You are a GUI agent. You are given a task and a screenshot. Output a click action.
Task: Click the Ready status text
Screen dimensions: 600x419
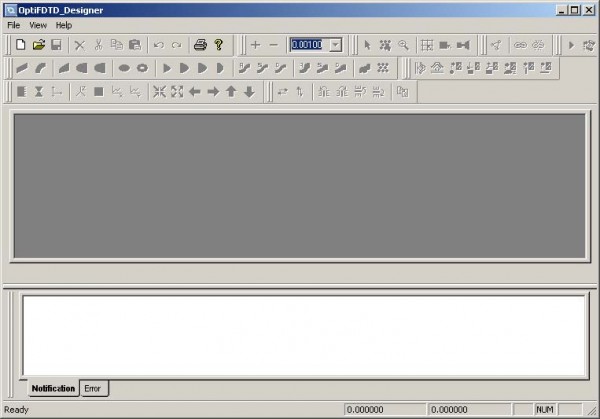point(16,410)
